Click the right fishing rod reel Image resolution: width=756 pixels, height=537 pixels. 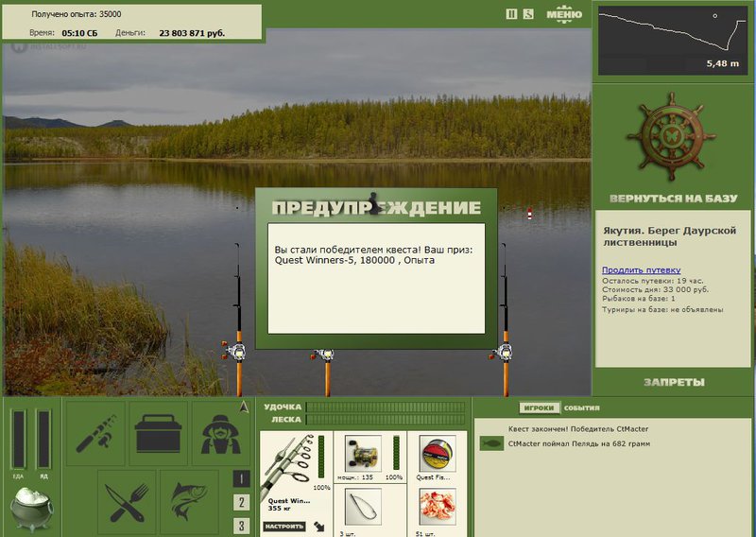pos(503,353)
